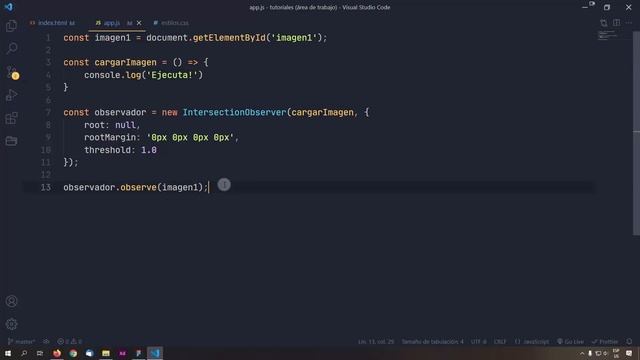The height and width of the screenshot is (360, 640).
Task: Click the Ln 13, col 29 cursor position
Action: [x=376, y=341]
